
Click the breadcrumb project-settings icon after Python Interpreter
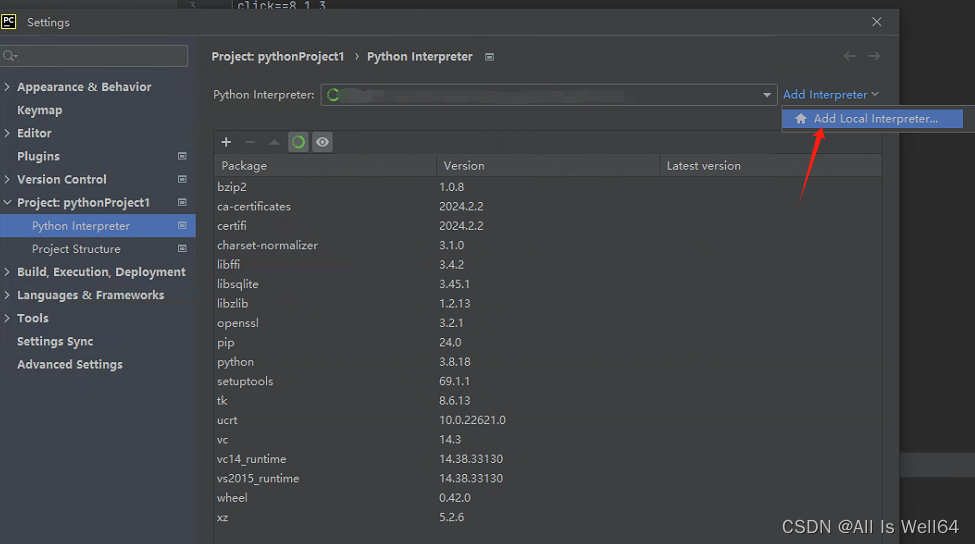489,57
